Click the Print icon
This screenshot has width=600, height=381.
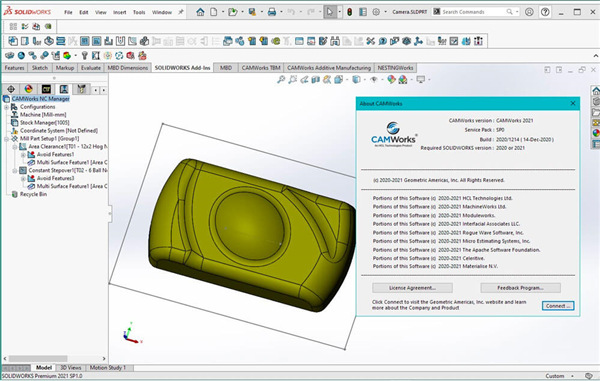(272, 12)
